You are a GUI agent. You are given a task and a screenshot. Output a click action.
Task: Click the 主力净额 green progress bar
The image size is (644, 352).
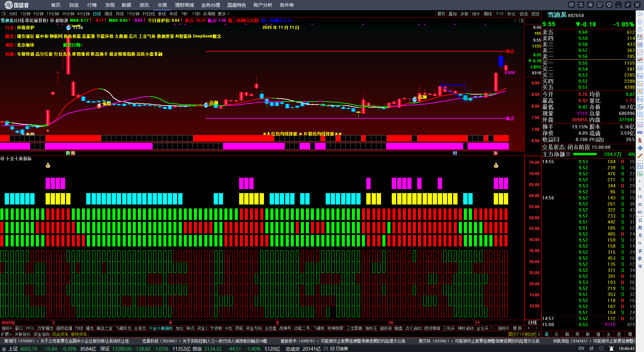(585, 154)
